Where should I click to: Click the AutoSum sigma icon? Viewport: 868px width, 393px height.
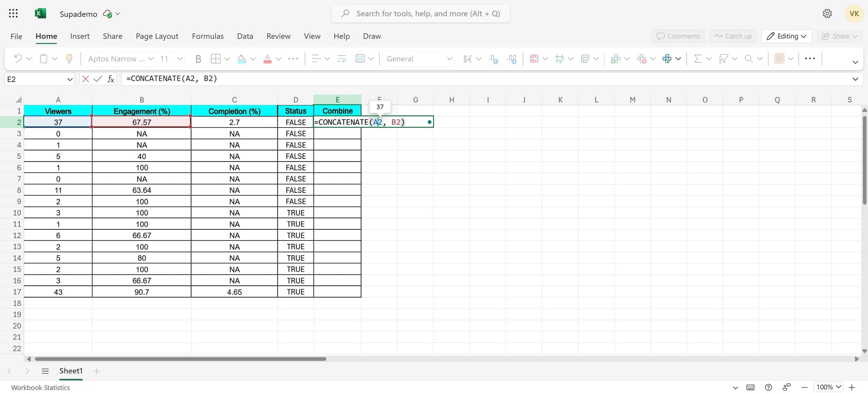(x=697, y=59)
